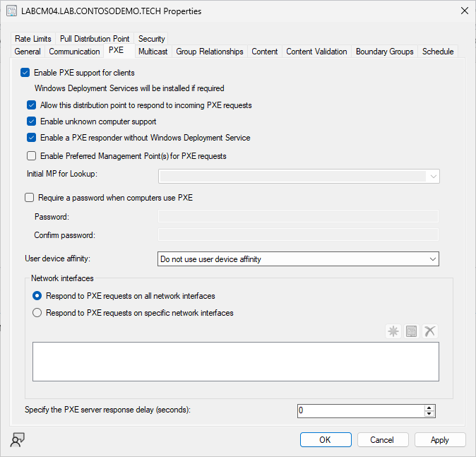Switch to the Content tab
Image resolution: width=476 pixels, height=457 pixels.
click(x=265, y=52)
